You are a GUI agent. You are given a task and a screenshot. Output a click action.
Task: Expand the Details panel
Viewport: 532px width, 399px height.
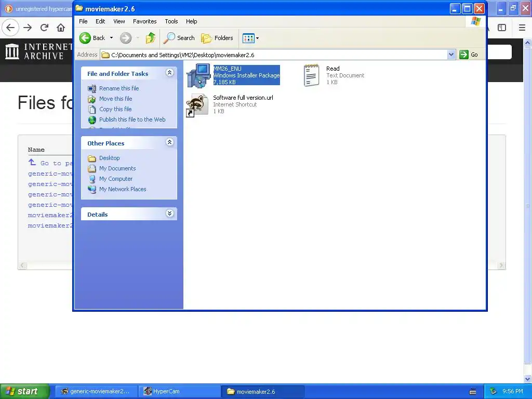[170, 214]
